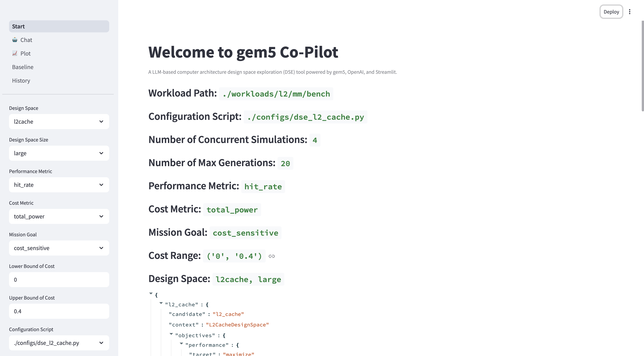Open the Design Space dropdown
Image resolution: width=644 pixels, height=356 pixels.
[59, 122]
